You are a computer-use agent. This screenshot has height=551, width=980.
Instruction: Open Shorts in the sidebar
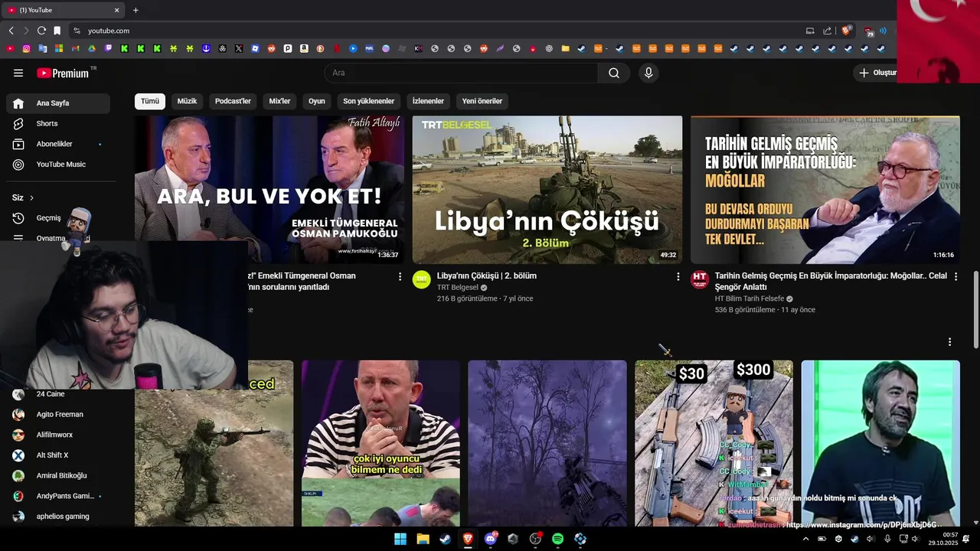pyautogui.click(x=58, y=123)
